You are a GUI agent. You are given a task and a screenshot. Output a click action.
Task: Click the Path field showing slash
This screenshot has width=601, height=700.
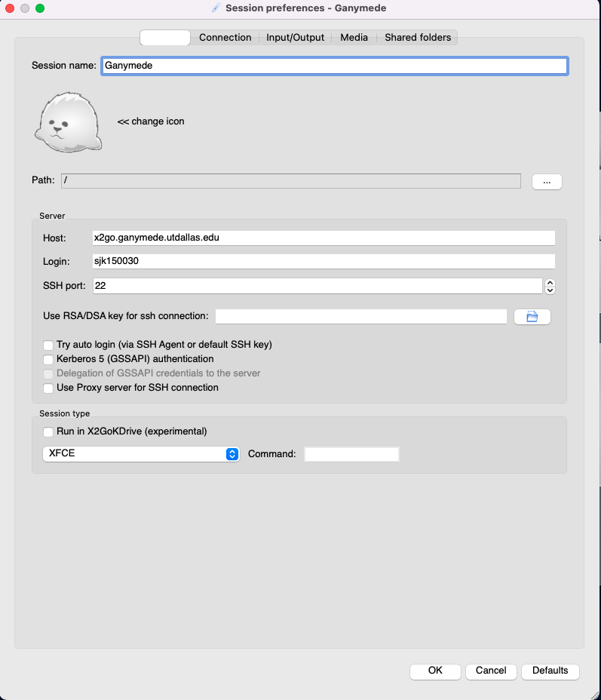pyautogui.click(x=291, y=181)
